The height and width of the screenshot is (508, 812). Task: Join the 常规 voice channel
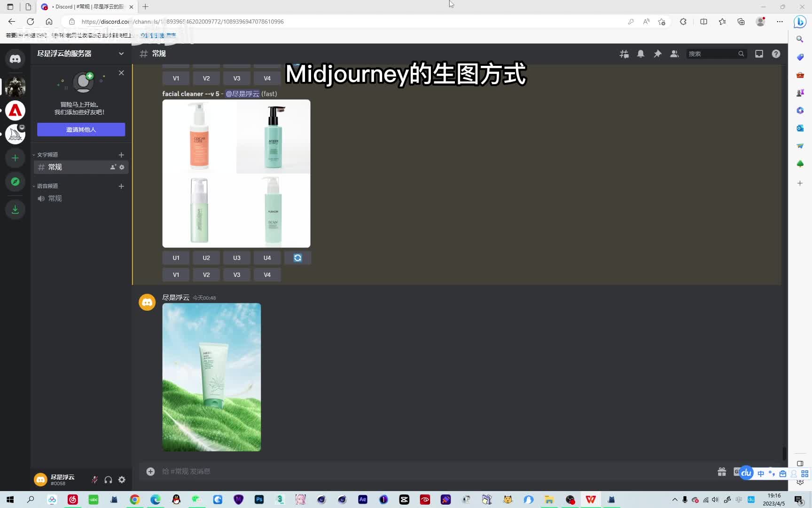(x=55, y=198)
